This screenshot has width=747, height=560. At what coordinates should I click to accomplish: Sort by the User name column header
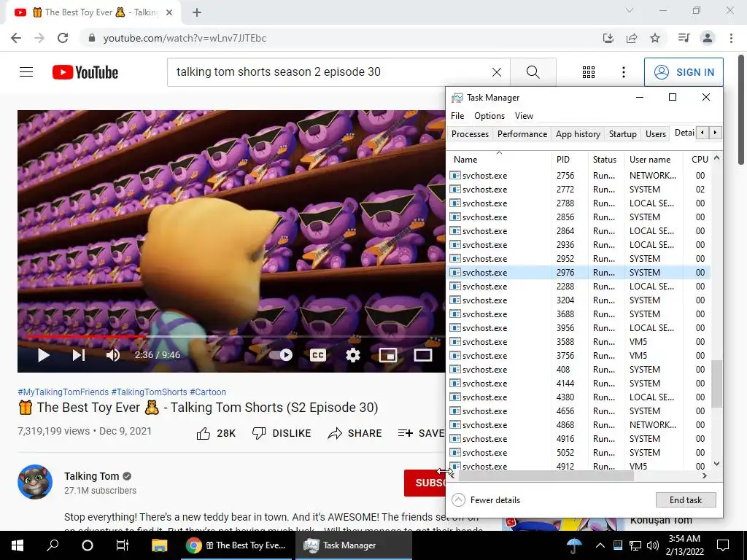(654, 159)
